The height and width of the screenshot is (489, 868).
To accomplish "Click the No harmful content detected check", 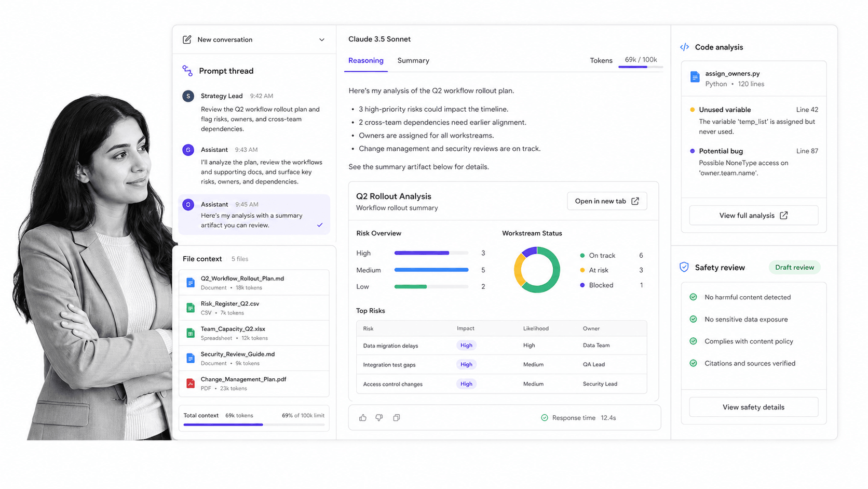I will [x=693, y=297].
